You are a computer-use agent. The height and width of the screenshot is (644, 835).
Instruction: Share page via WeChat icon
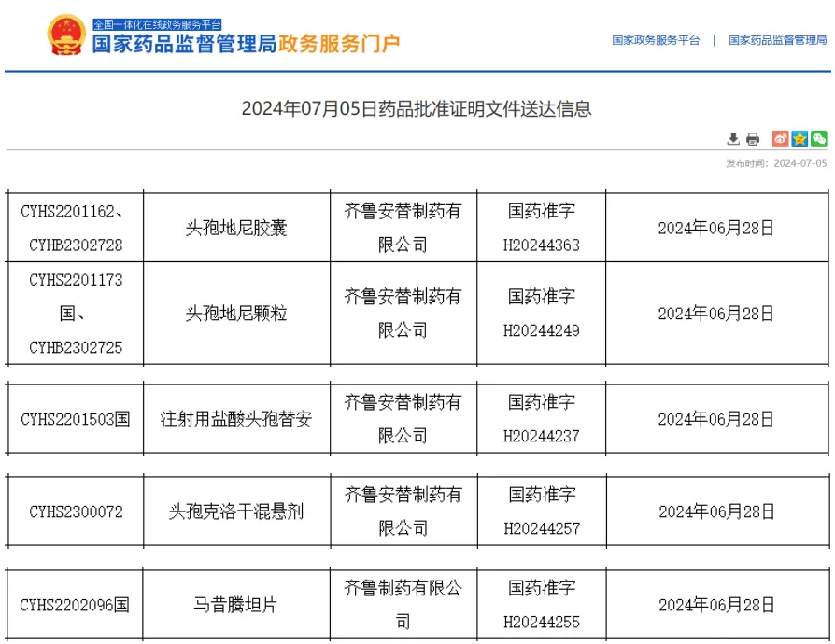tap(819, 139)
